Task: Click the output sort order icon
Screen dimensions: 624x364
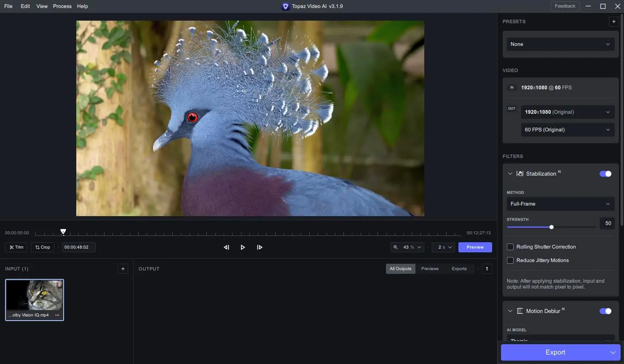Action: [x=487, y=269]
